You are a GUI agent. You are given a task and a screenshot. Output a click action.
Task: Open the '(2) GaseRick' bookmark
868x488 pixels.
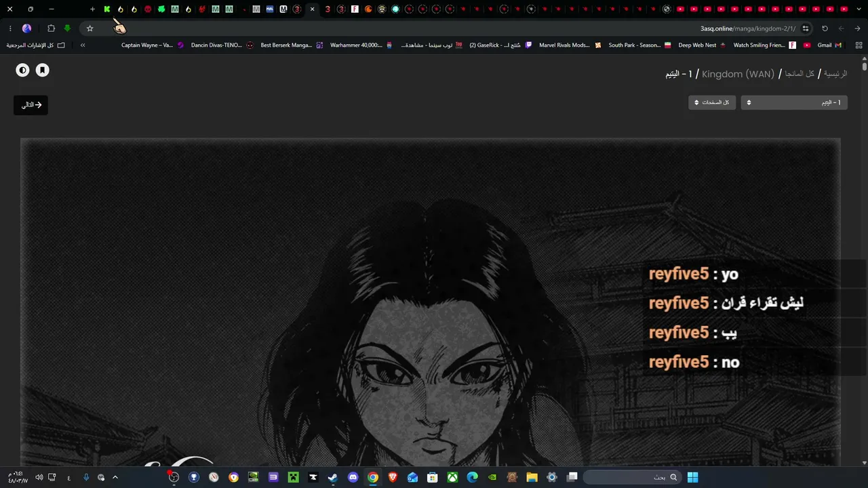(500, 45)
